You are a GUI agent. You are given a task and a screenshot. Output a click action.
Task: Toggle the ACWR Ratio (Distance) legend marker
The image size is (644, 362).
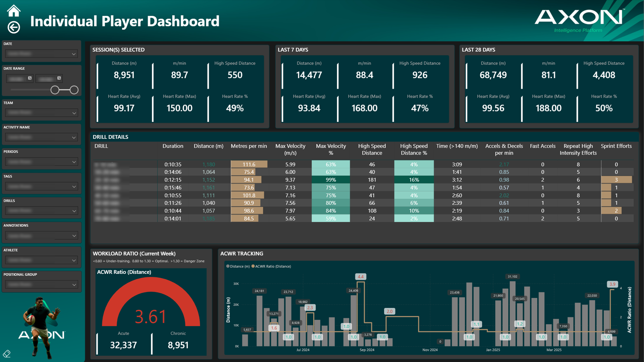coord(253,266)
